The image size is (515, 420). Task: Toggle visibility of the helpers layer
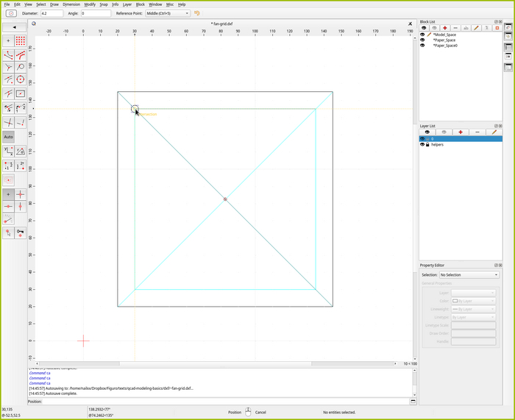(422, 145)
